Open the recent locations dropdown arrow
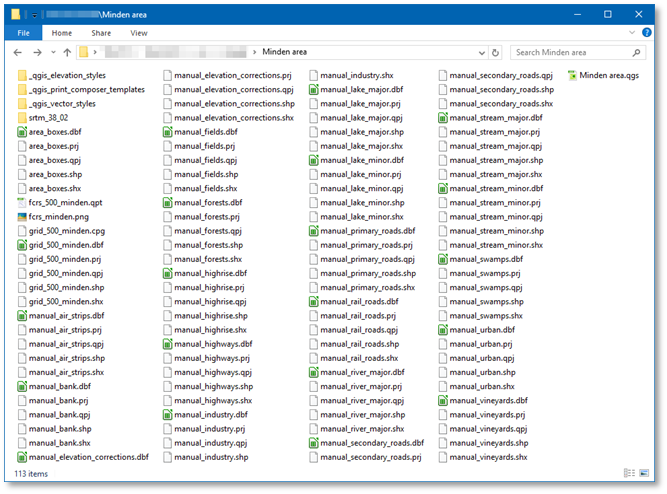Image resolution: width=667 pixels, height=494 pixels. (53, 52)
